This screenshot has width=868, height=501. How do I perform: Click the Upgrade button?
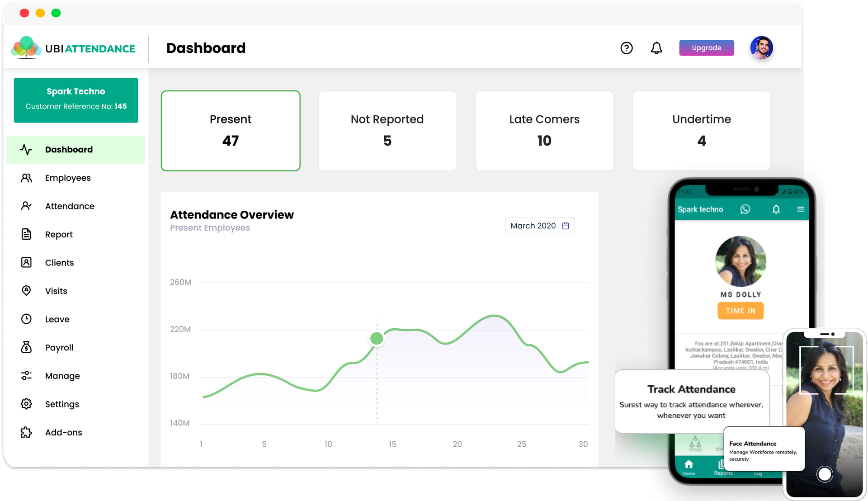[x=706, y=48]
